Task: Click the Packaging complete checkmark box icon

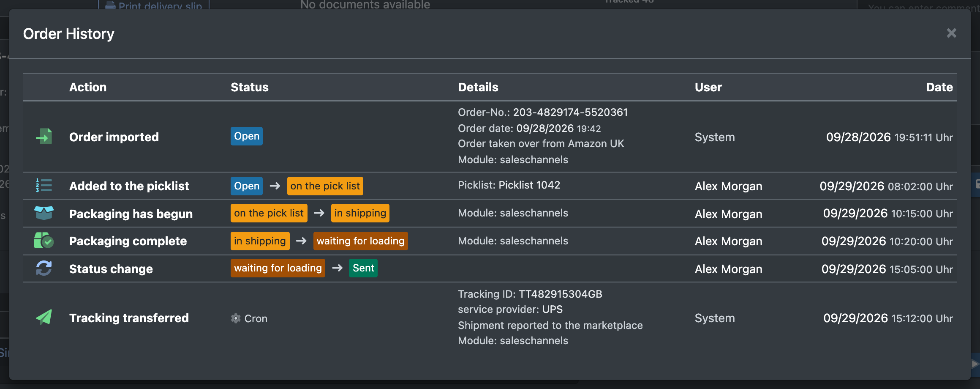Action: coord(44,241)
